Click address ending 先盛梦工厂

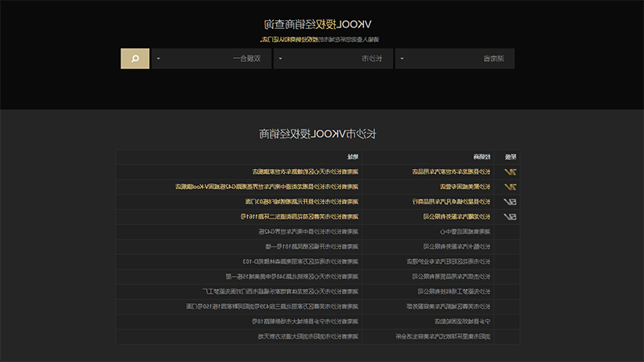click(280, 291)
